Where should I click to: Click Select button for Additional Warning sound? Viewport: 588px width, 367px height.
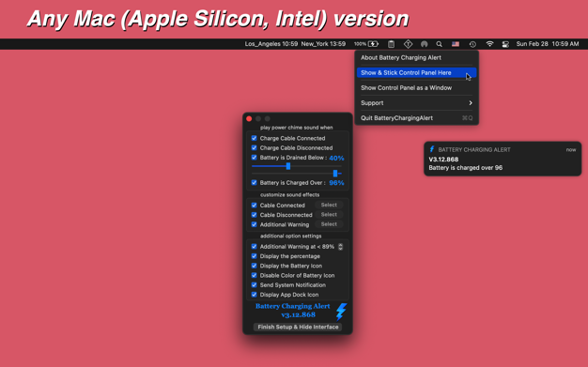[329, 224]
